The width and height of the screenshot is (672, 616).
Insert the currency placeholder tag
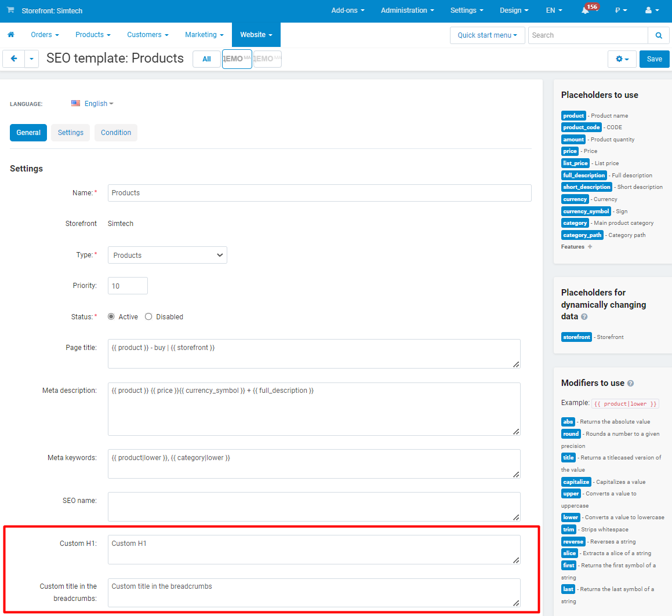click(x=575, y=199)
